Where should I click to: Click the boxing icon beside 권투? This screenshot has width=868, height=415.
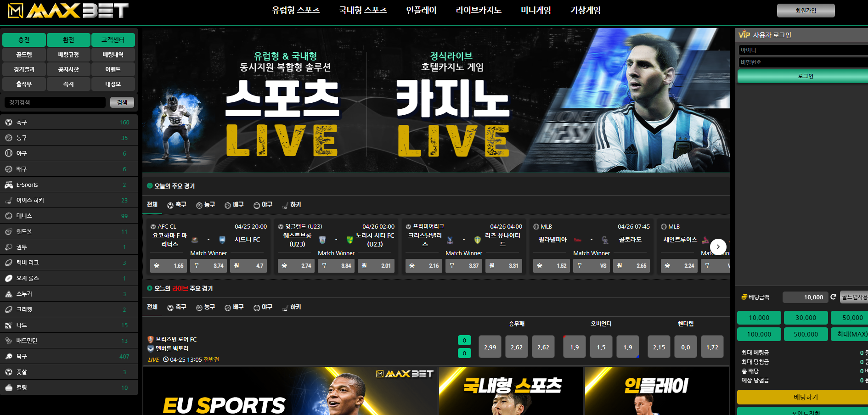pyautogui.click(x=9, y=247)
